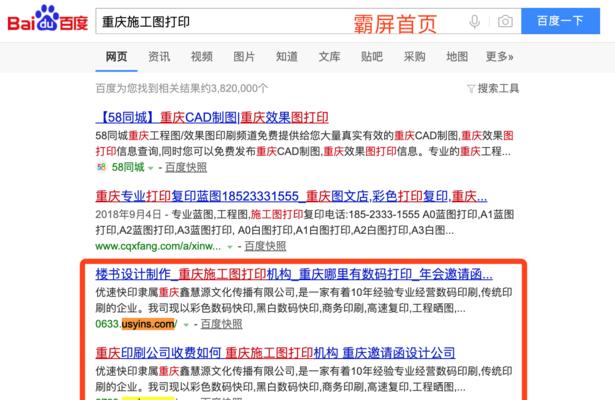This screenshot has height=400, width=615.
Task: Expand dropdown arrow next to usyins URL
Action: coord(186,325)
